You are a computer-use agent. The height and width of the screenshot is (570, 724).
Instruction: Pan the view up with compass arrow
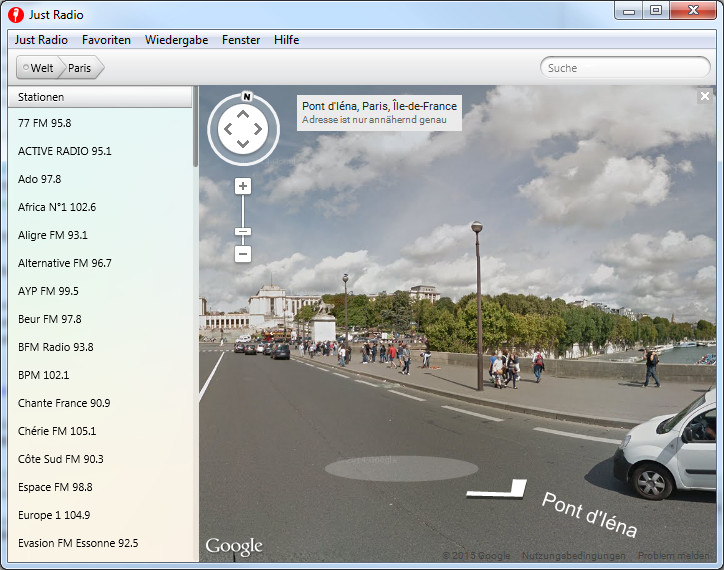(x=242, y=113)
